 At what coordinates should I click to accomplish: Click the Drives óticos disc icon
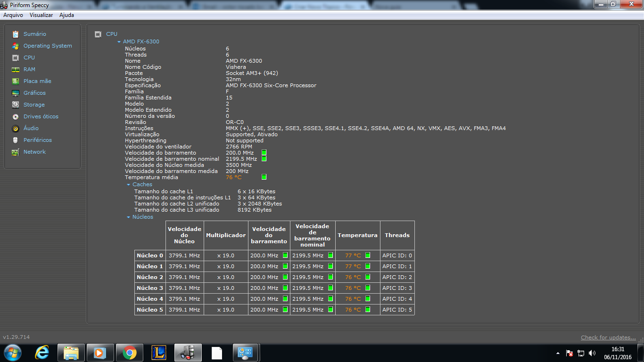pos(16,116)
